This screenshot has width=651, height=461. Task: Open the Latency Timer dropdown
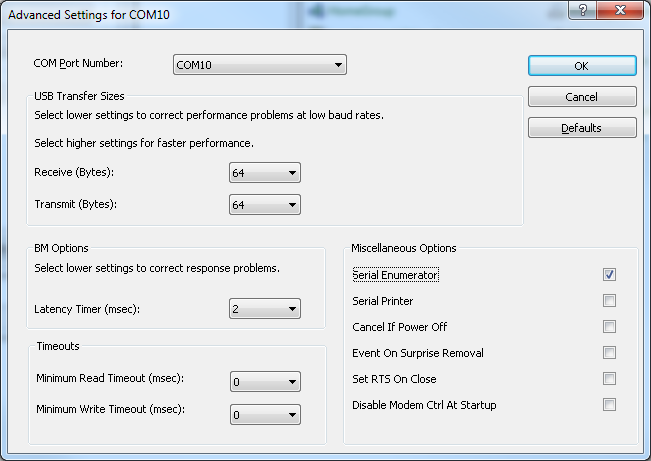click(264, 309)
